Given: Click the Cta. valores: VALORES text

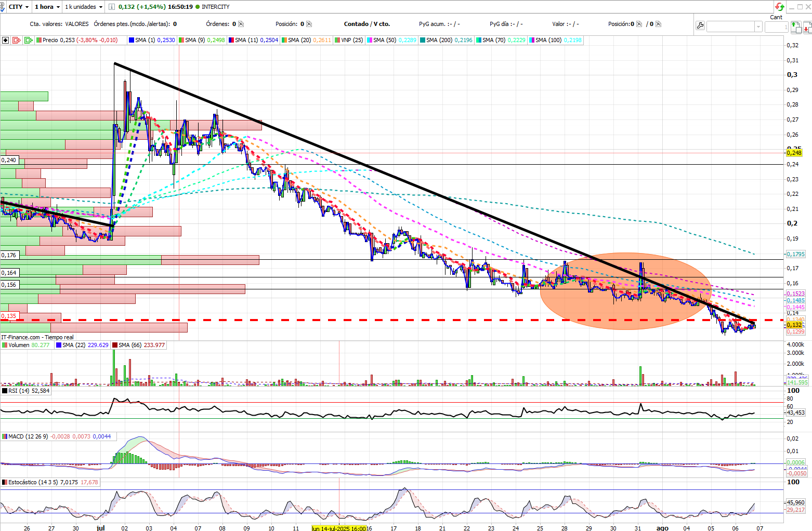Looking at the screenshot, I should pyautogui.click(x=59, y=24).
